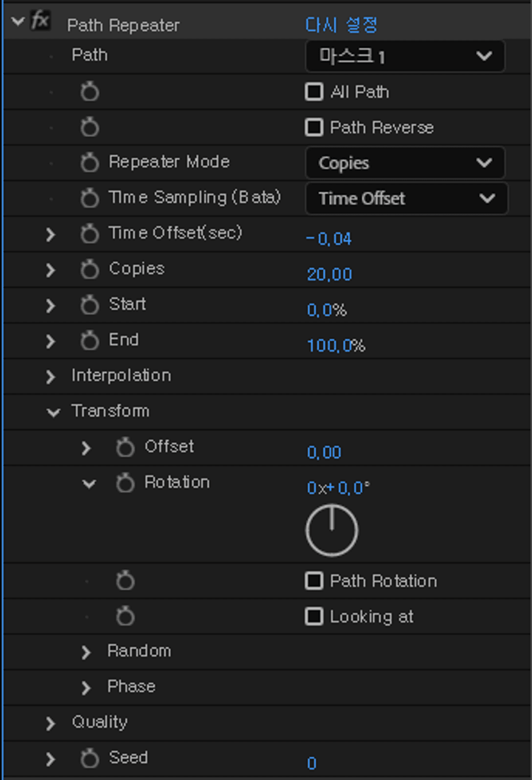Open the Path mask dropdown
532x780 pixels.
point(405,56)
